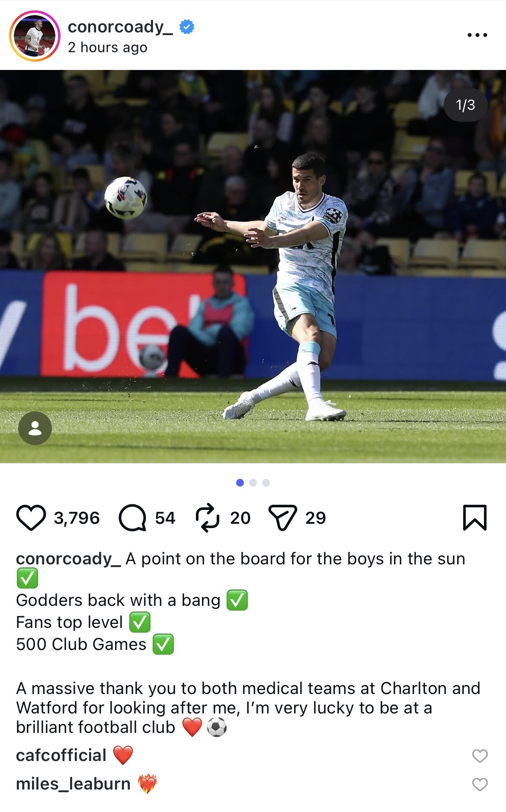Tap the repost arrows icon
Viewport: 506px width, 812px height.
[x=208, y=517]
